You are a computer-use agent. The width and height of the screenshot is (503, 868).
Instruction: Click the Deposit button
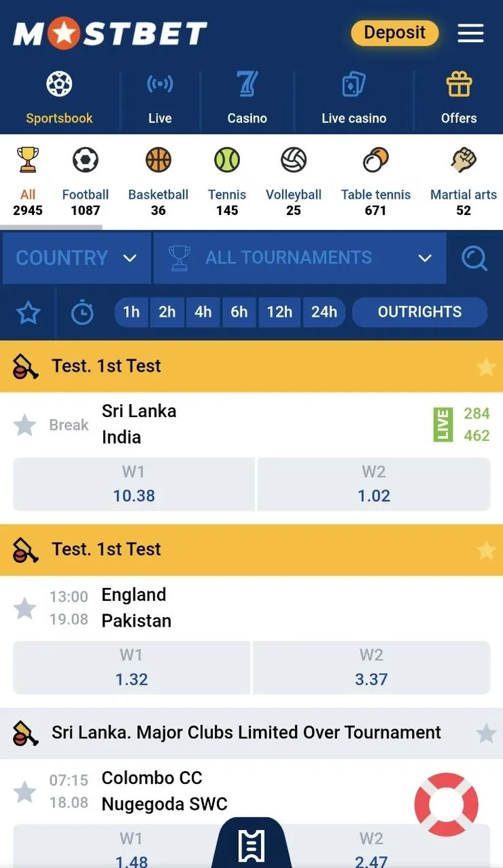(395, 33)
